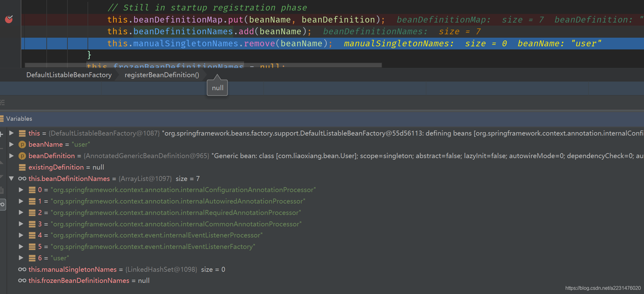This screenshot has height=294, width=644.
Task: Click the element icon of list index 4
Action: (32, 235)
